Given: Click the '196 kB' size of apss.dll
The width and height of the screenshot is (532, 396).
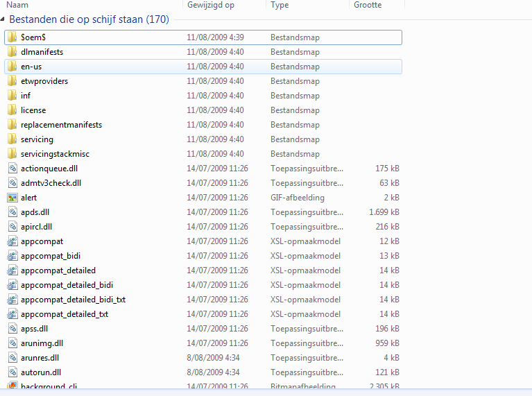Looking at the screenshot, I should click(387, 329).
